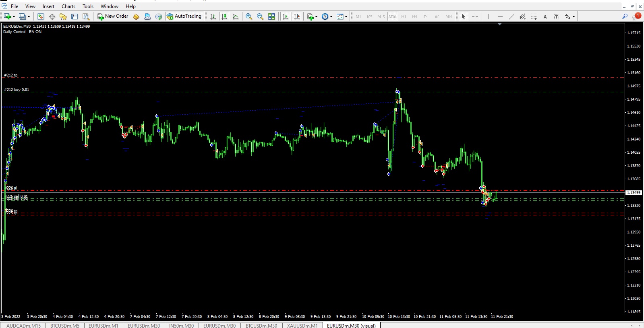644x328 pixels.
Task: Click the Templates icon
Action: (340, 17)
